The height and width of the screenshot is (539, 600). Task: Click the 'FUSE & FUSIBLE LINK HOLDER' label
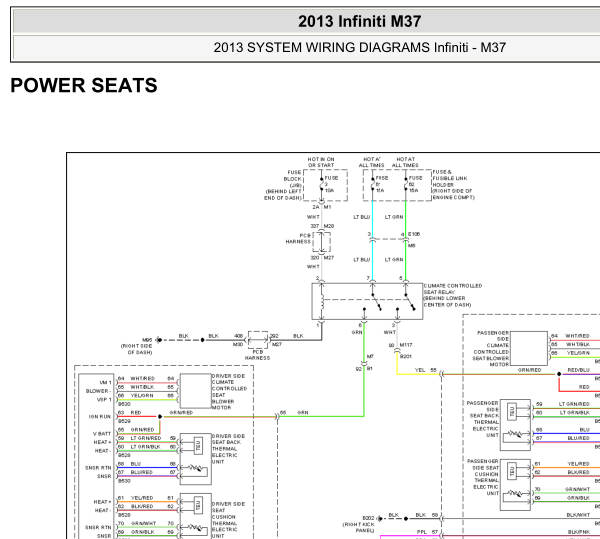click(450, 178)
